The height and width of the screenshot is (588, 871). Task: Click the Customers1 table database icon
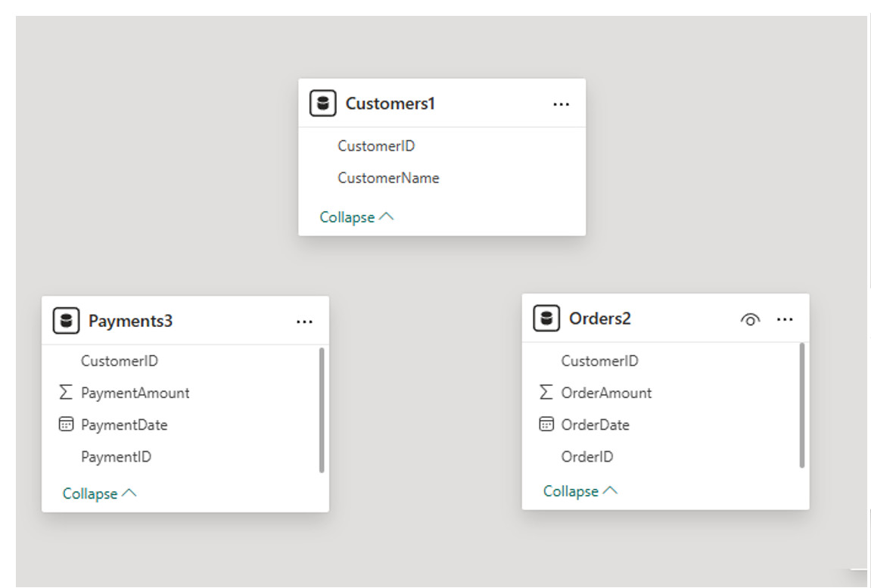click(x=323, y=104)
